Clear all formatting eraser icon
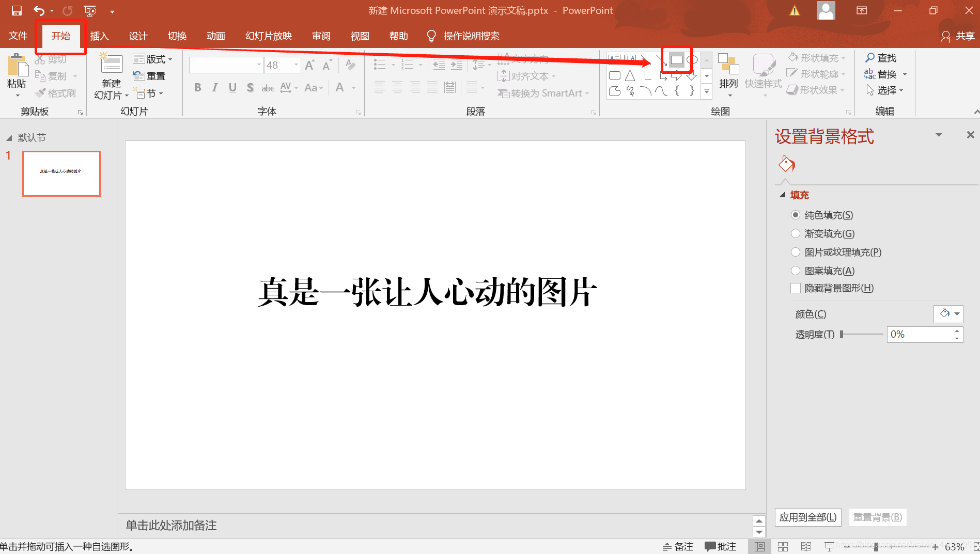Viewport: 980px width, 554px height. click(350, 65)
